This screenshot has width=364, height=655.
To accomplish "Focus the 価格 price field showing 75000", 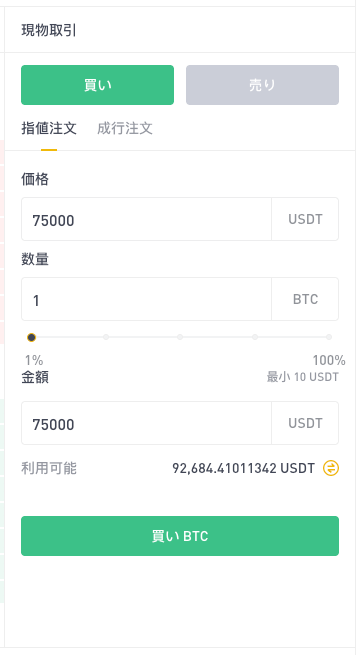I will click(146, 219).
